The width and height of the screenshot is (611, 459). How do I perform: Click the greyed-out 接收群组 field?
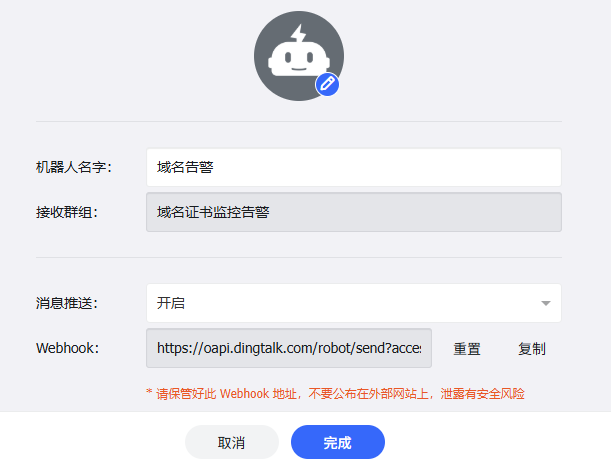pyautogui.click(x=353, y=212)
